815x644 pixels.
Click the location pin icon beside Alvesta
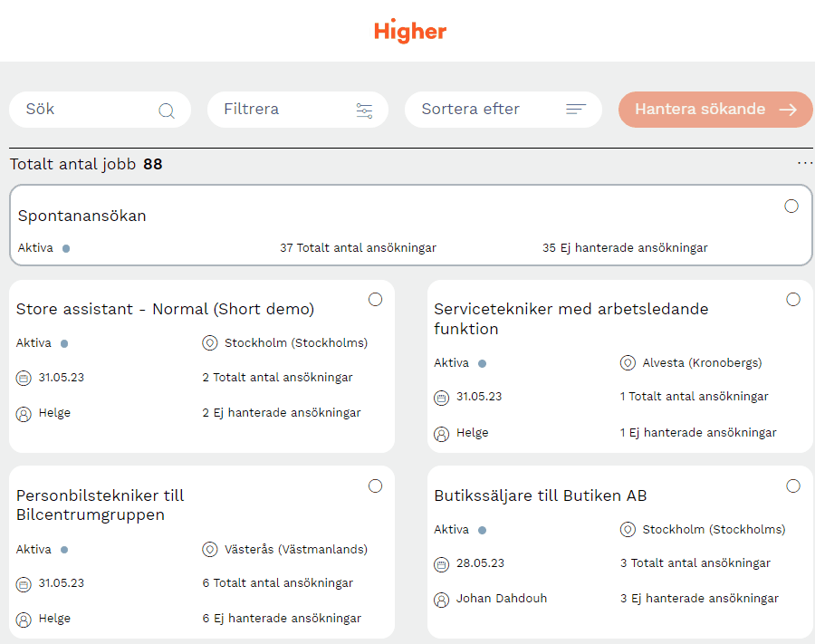[628, 363]
